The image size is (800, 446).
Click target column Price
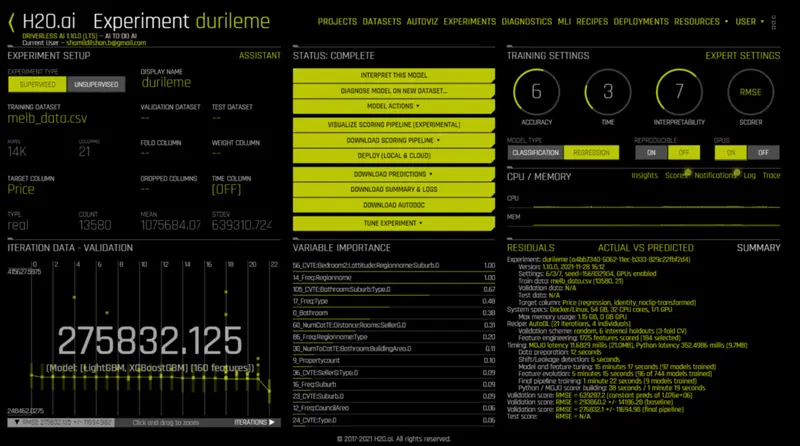click(x=21, y=189)
